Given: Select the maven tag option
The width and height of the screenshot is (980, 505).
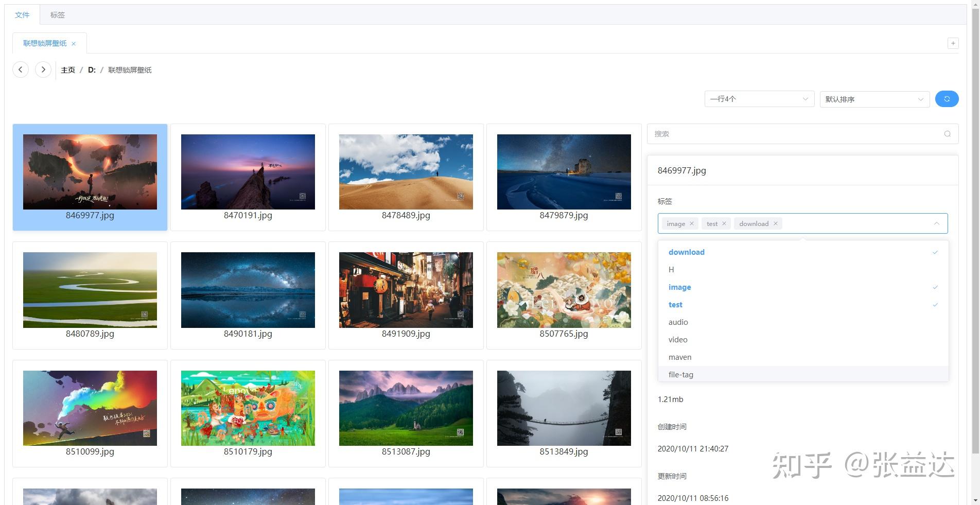Looking at the screenshot, I should coord(803,357).
